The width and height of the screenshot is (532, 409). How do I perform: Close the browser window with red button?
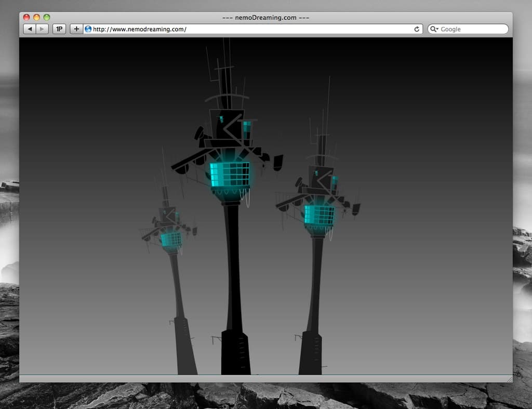point(26,18)
